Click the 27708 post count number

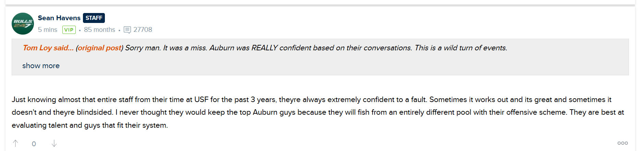(143, 30)
